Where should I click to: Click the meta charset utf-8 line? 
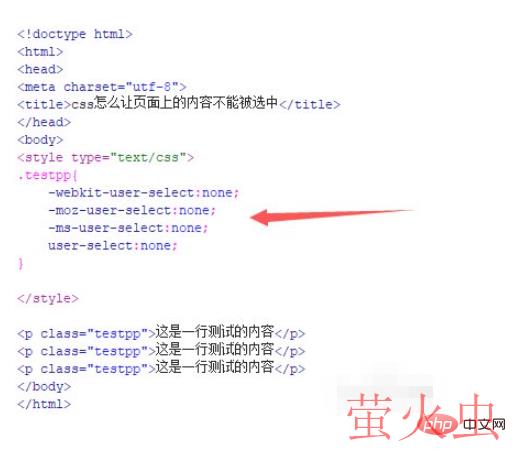(x=102, y=87)
